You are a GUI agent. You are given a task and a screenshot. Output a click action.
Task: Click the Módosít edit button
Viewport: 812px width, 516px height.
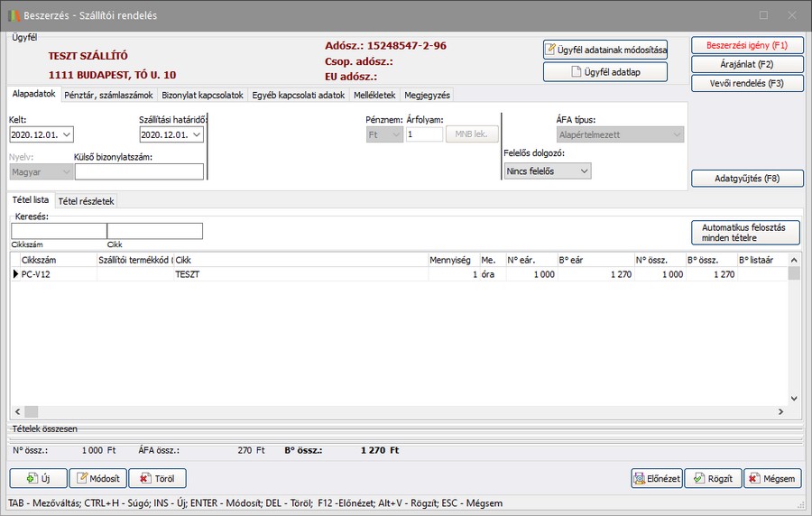coord(97,478)
